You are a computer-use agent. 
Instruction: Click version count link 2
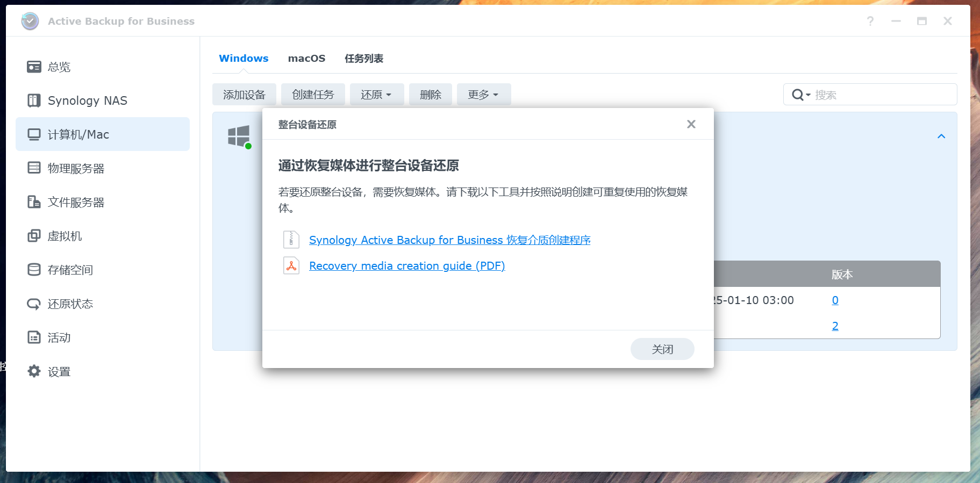[x=835, y=326]
